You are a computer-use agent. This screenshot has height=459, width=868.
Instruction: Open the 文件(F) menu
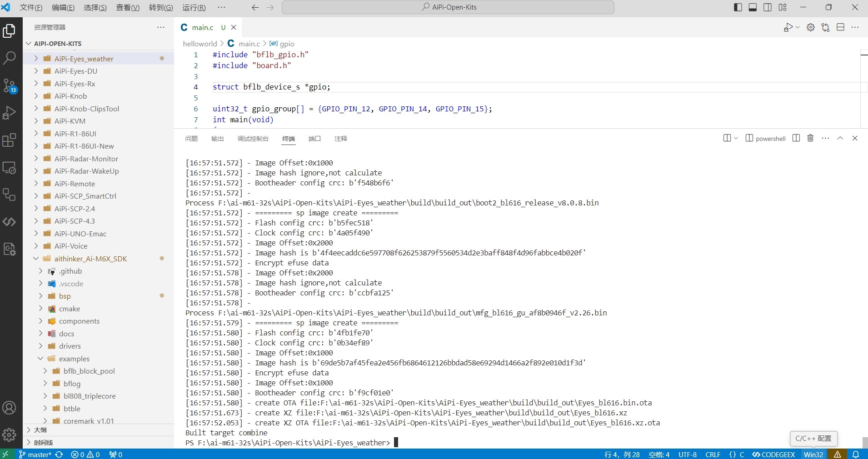[31, 7]
